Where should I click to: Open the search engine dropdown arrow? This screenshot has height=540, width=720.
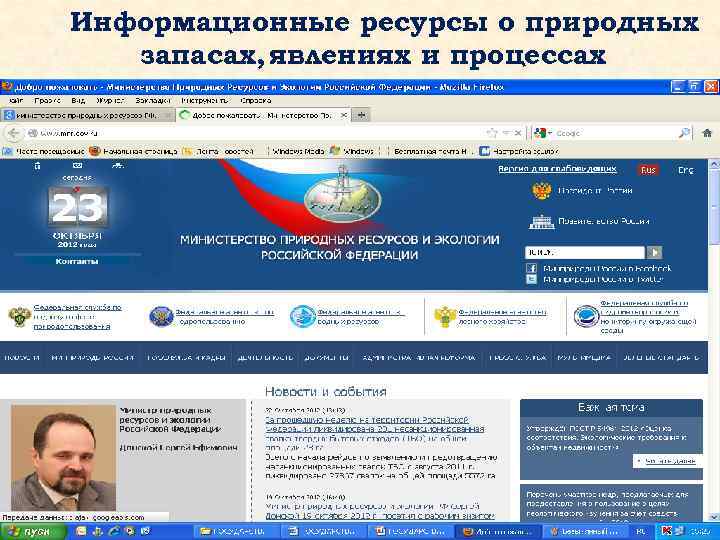[x=550, y=133]
